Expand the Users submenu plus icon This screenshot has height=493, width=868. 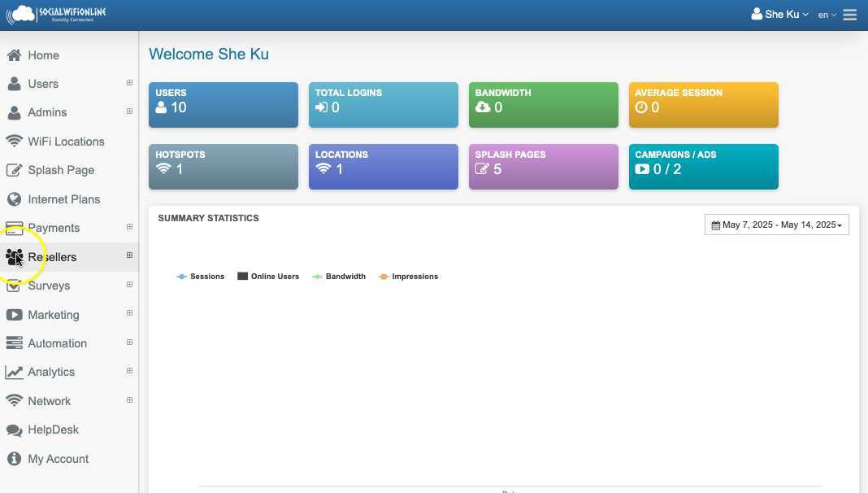tap(129, 82)
